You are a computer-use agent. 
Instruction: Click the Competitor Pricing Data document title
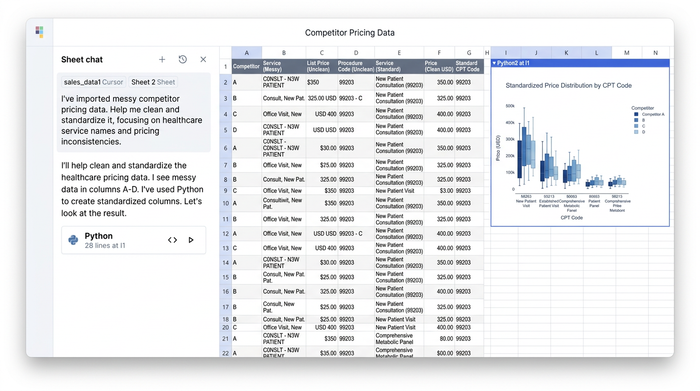click(350, 33)
